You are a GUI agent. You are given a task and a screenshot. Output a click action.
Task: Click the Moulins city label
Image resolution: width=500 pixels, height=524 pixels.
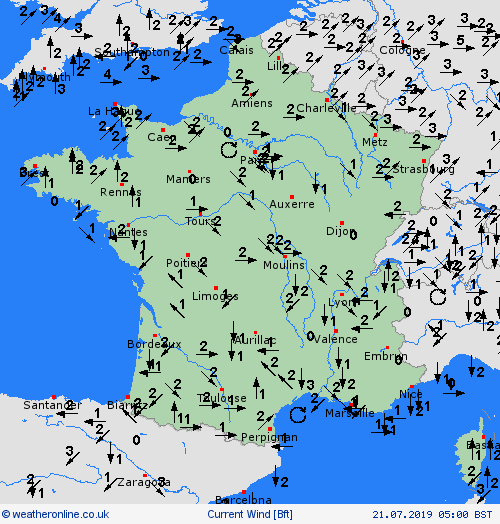pyautogui.click(x=284, y=265)
